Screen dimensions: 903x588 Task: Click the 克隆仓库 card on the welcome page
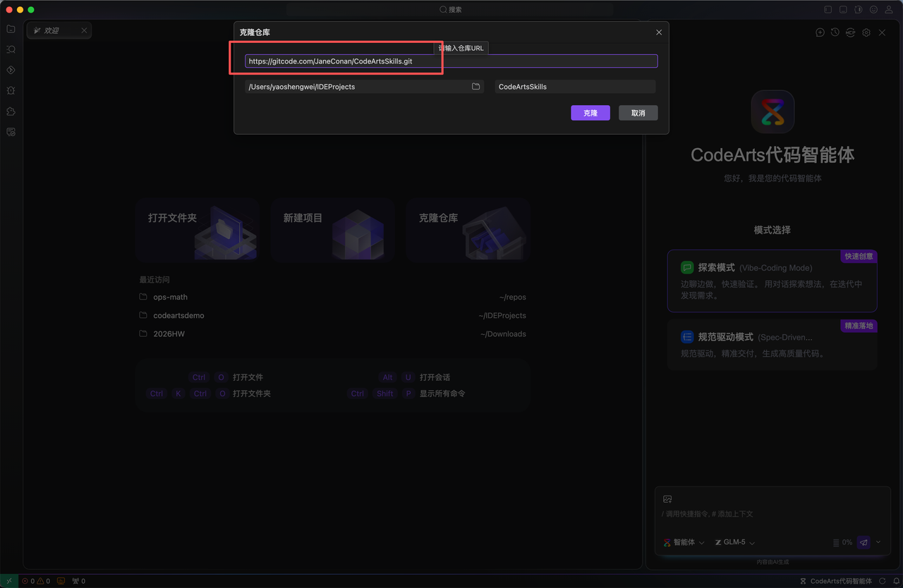[x=468, y=230]
